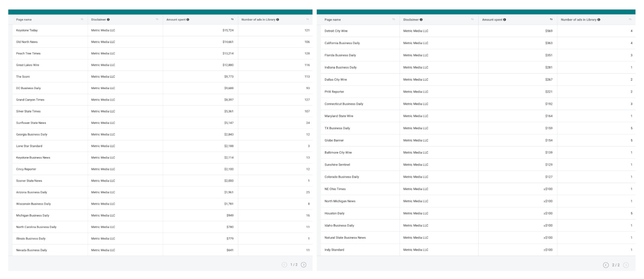The height and width of the screenshot is (279, 644).
Task: Select Peach Tree Times page name
Action: pos(28,53)
